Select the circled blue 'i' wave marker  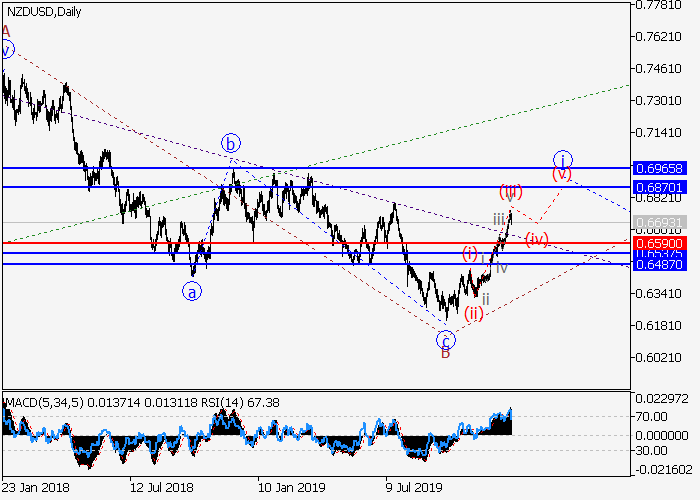(563, 160)
